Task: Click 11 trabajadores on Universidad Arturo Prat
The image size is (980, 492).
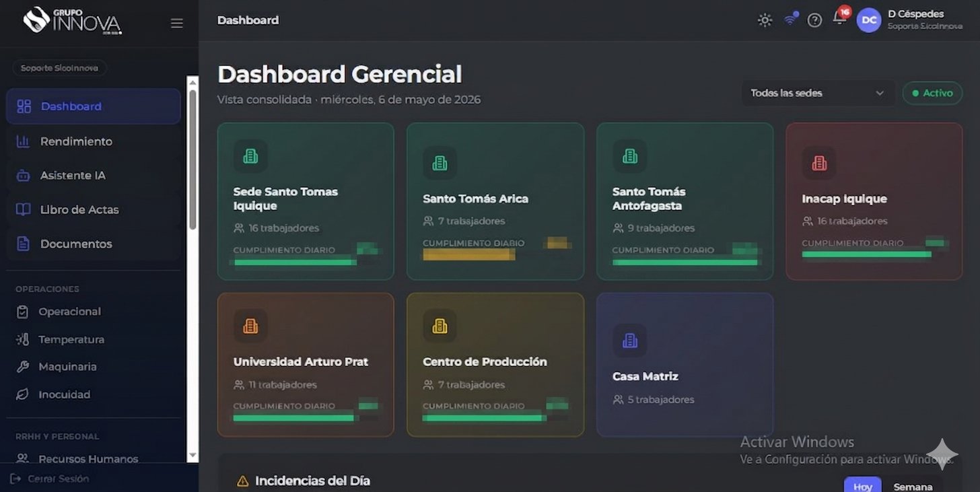Action: 275,385
